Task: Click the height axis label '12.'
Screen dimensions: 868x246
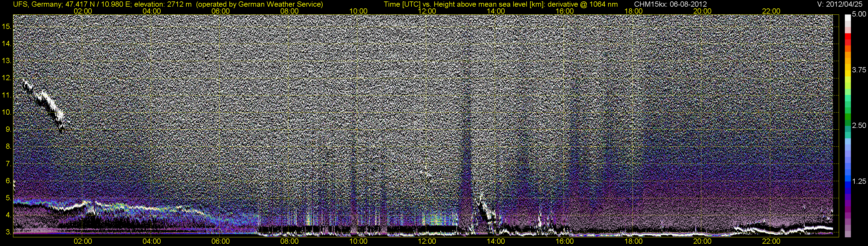Action: pyautogui.click(x=7, y=78)
